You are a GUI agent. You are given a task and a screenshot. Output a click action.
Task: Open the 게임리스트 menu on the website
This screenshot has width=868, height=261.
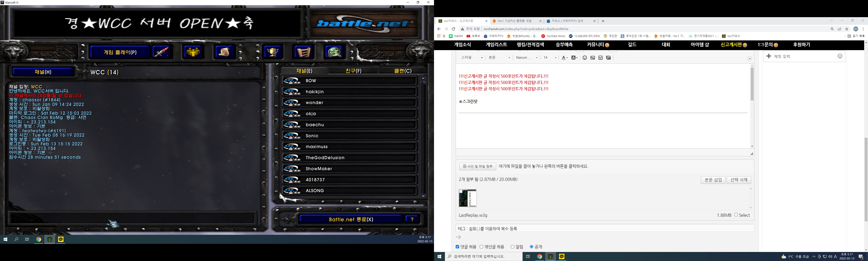496,45
